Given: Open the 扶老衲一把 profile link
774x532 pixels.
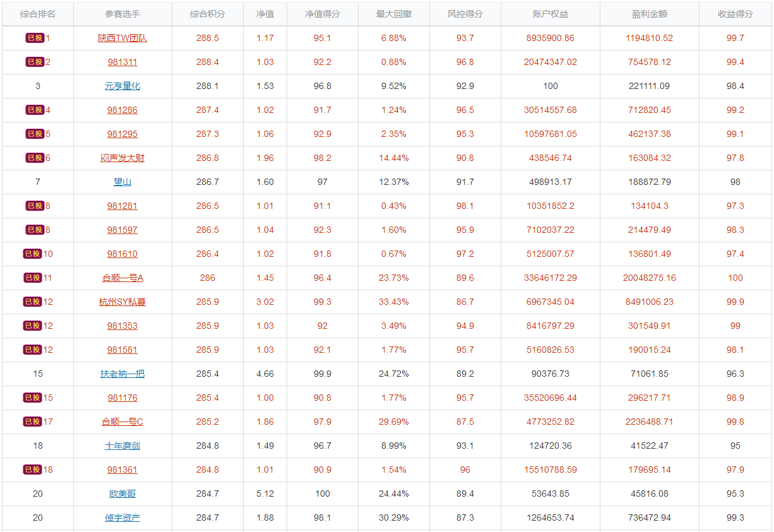Looking at the screenshot, I should coord(122,374).
